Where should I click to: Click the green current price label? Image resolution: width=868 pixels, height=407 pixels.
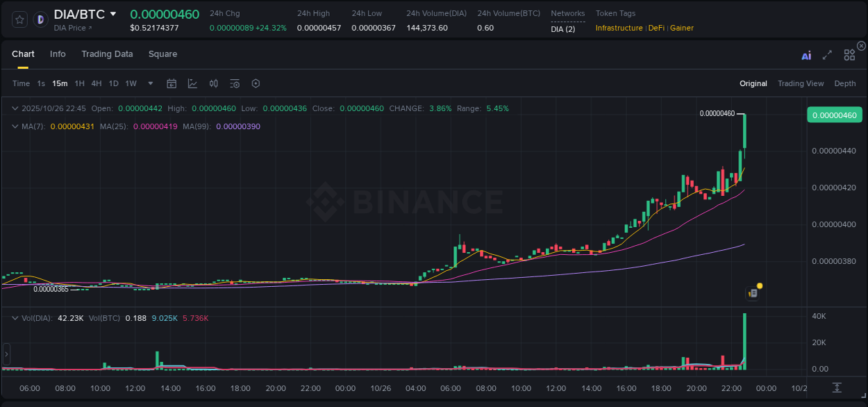click(834, 115)
